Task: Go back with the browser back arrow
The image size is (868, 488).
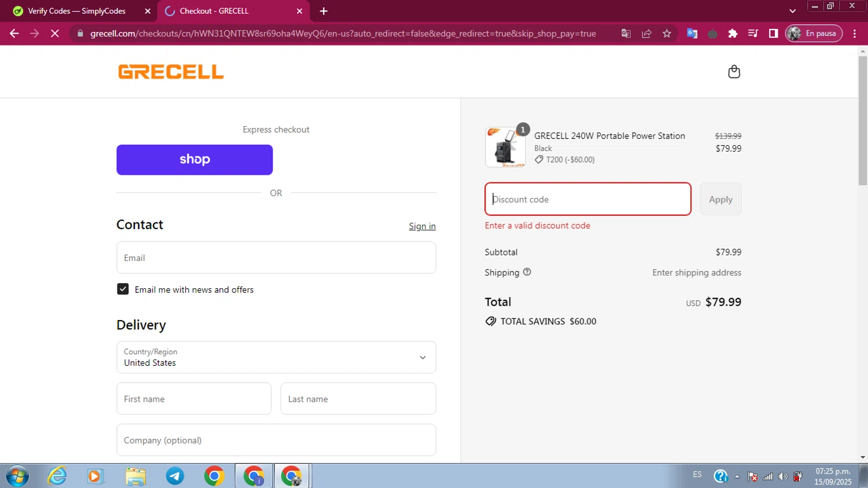Action: [x=14, y=34]
